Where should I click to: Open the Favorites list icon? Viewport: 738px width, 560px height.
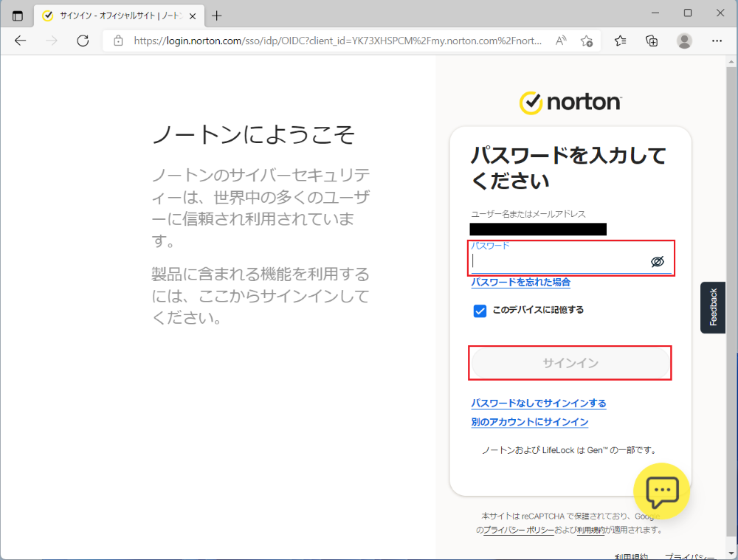point(621,41)
